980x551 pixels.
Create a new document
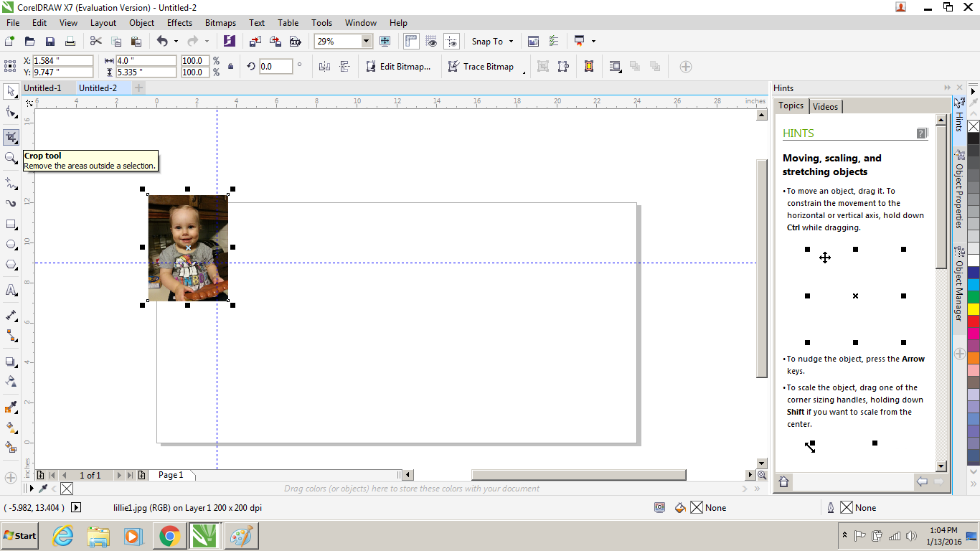tap(10, 42)
